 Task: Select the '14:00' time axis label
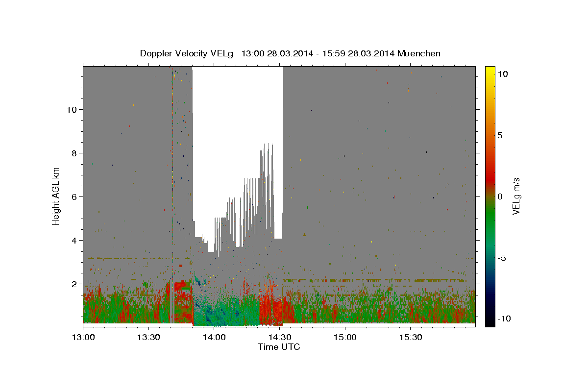pos(214,337)
